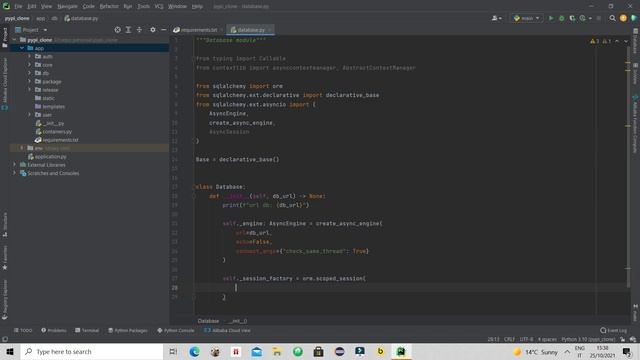The image size is (640, 360).
Task: Expand Scratches and Consoles node
Action: (x=15, y=173)
